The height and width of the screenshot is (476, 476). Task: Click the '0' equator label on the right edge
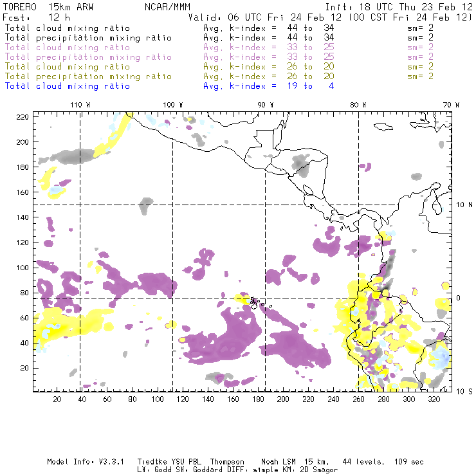(x=459, y=298)
